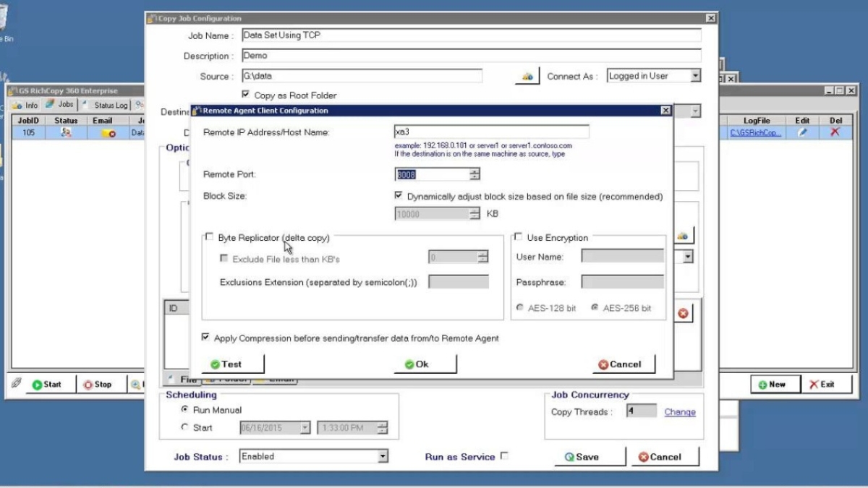The image size is (868, 488).
Task: Click the partly hidden browse icon behind the dialog
Action: click(x=684, y=235)
